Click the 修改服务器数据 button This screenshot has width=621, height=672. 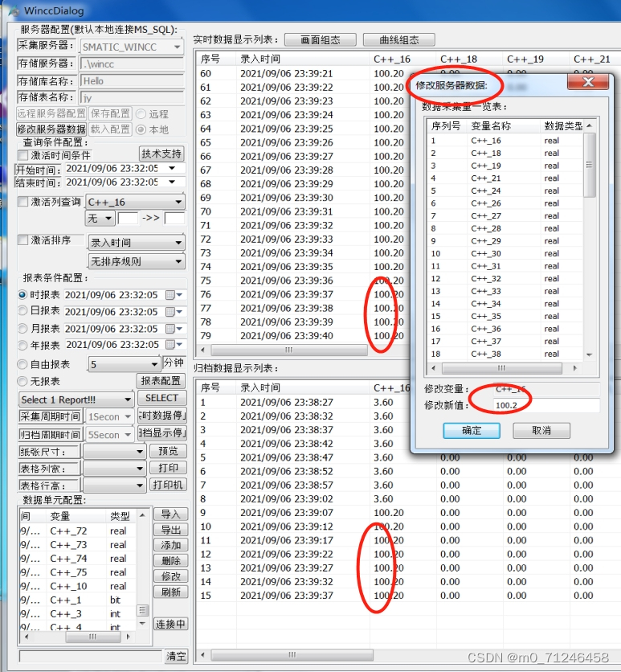click(51, 129)
